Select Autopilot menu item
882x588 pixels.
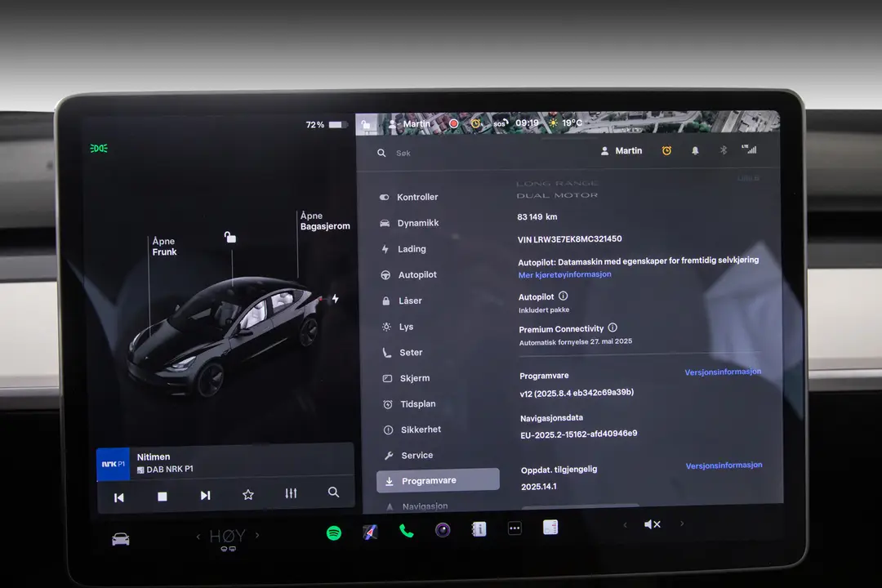pos(409,274)
